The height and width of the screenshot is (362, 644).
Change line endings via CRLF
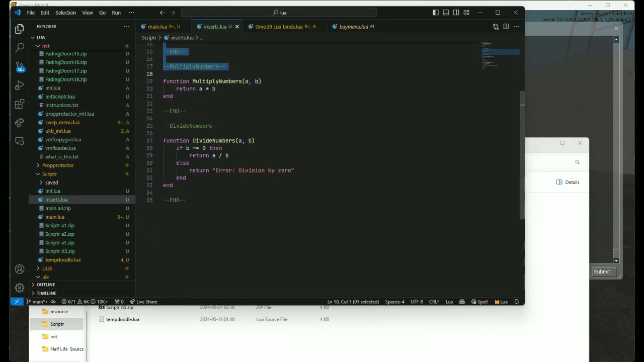pos(434,302)
